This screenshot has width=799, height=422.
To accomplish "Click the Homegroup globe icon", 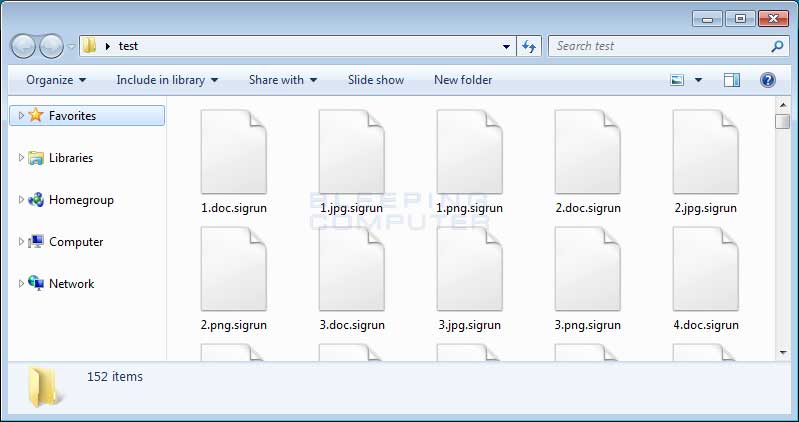I will click(x=36, y=200).
